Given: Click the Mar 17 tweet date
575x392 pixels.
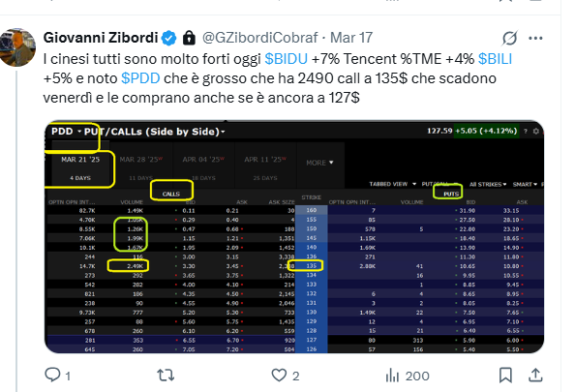Looking at the screenshot, I should (351, 38).
